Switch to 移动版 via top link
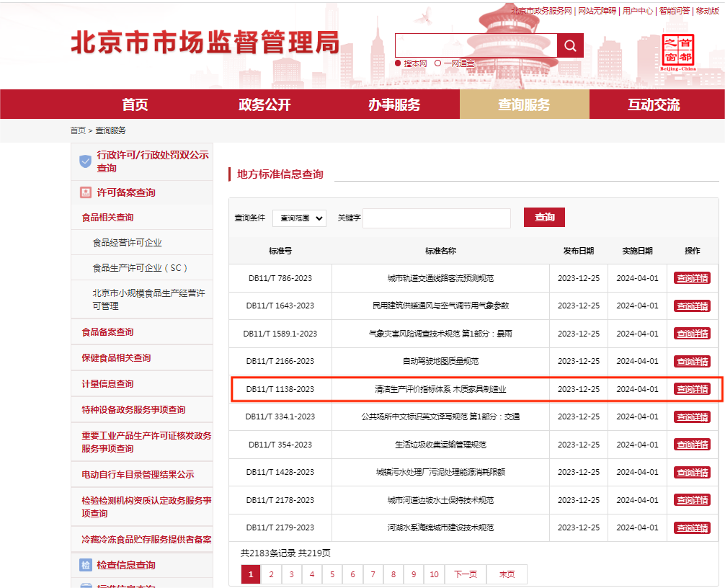This screenshot has height=588, width=725. pos(708,11)
